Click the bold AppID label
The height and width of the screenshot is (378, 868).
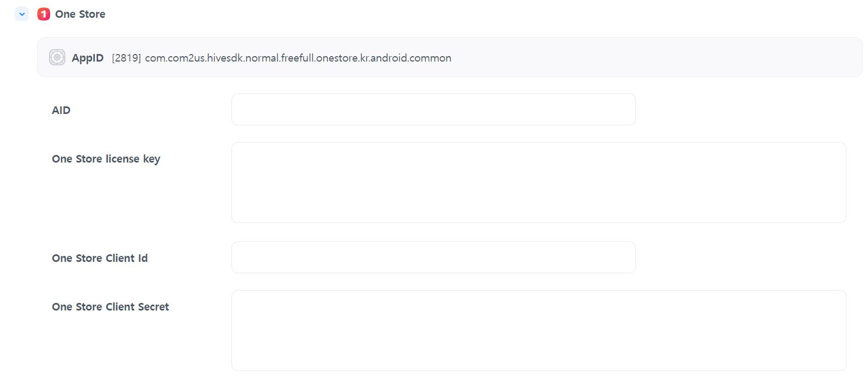click(x=87, y=58)
